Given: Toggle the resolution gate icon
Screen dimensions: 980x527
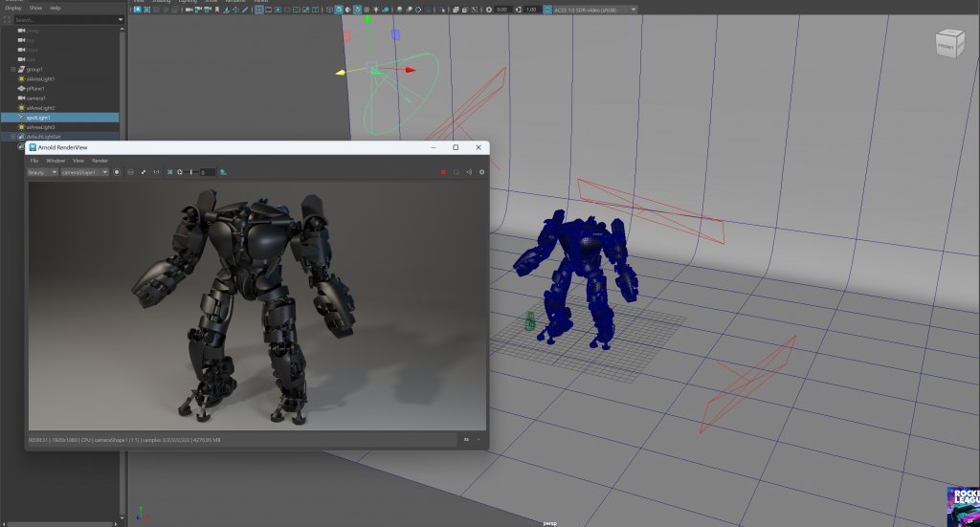Looking at the screenshot, I should pos(278,10).
